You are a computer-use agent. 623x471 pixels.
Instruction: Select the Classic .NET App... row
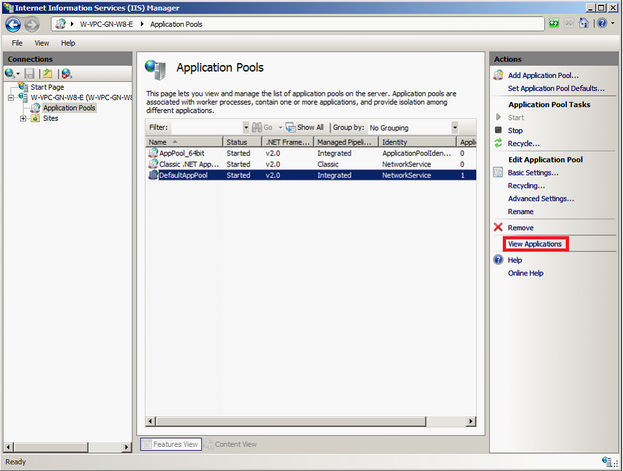tap(311, 164)
